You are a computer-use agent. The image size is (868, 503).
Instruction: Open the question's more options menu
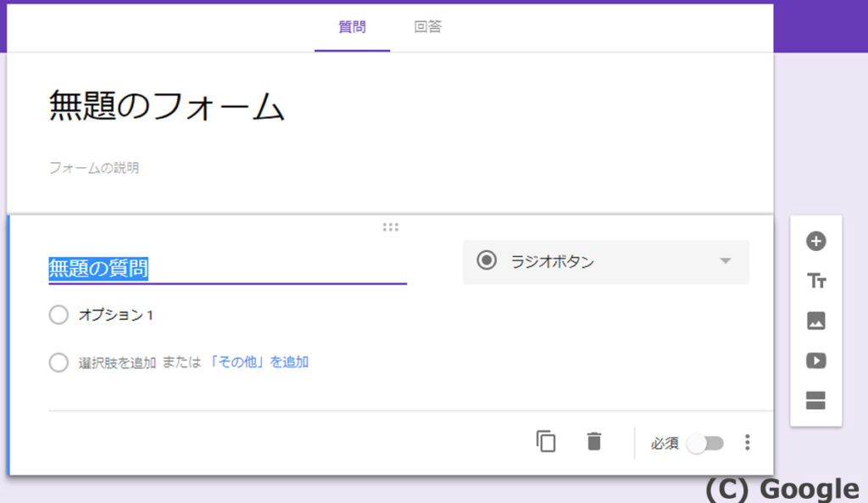pyautogui.click(x=748, y=442)
